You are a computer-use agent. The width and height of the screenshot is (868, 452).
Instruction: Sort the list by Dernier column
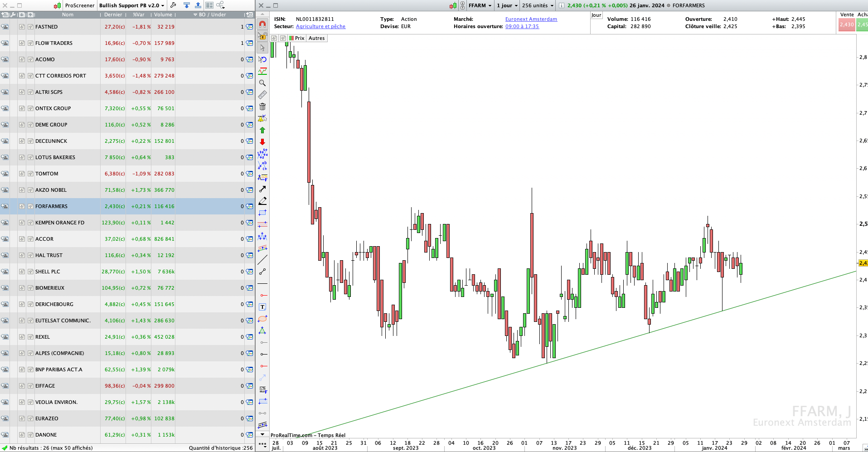coord(113,15)
